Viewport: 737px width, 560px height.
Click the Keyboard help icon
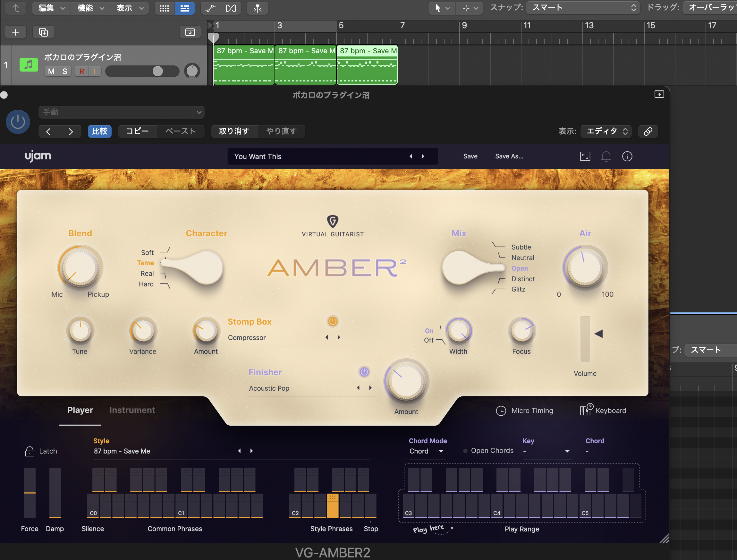tap(586, 409)
